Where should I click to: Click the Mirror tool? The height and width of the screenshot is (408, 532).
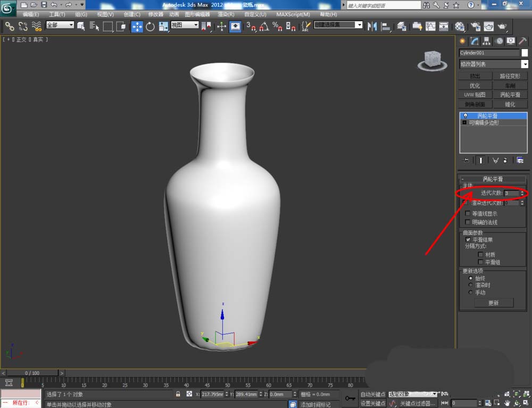(x=372, y=26)
